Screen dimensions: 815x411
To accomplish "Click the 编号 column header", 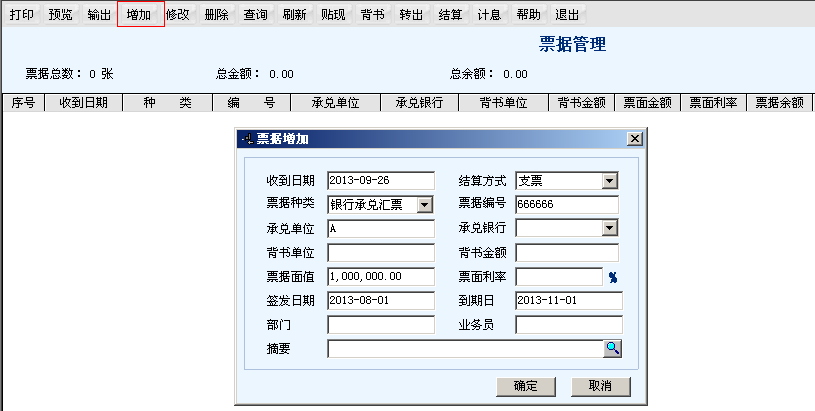I will coord(252,103).
